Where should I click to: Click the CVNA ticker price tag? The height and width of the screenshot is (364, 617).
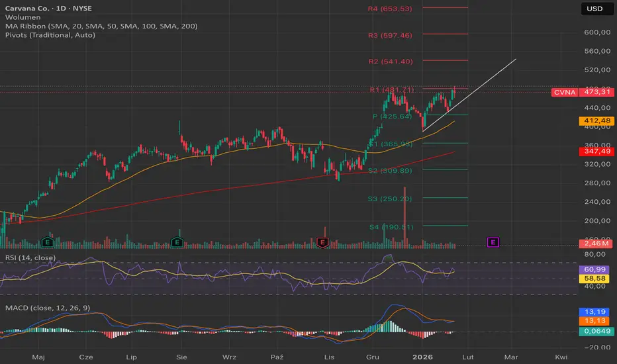pos(564,92)
